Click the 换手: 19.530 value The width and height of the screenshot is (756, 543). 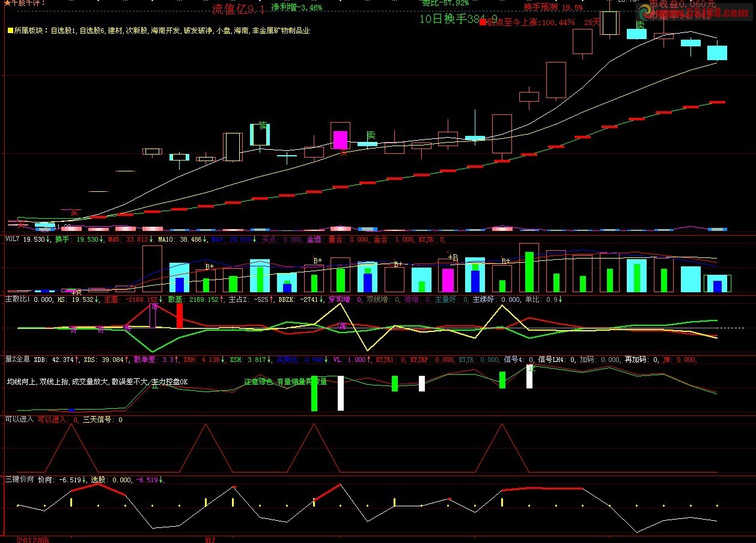click(x=78, y=239)
